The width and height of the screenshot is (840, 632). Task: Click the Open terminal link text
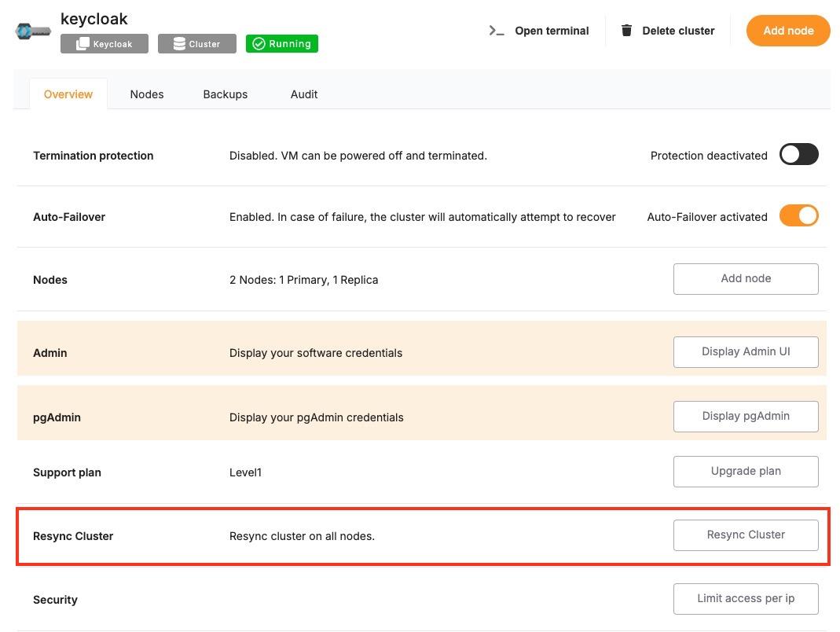552,31
